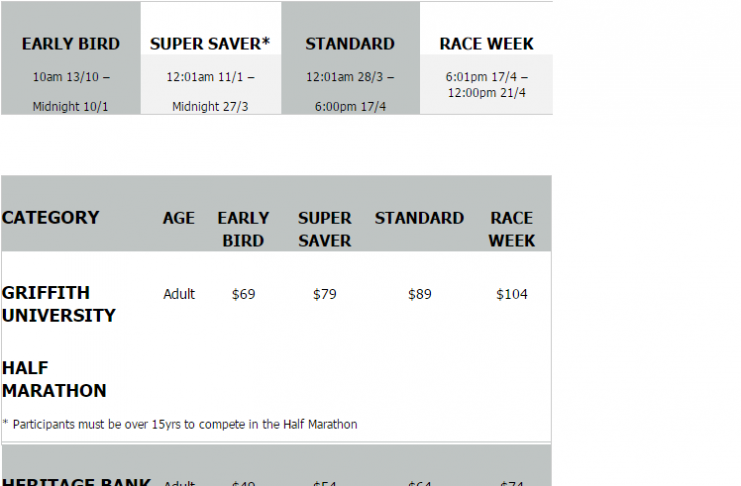The height and width of the screenshot is (486, 741).
Task: Click the Midnight 27/3 date text
Action: coord(210,107)
